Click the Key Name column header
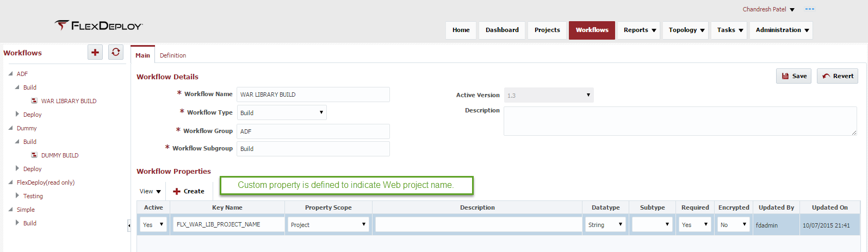The height and width of the screenshot is (252, 868). pyautogui.click(x=227, y=207)
